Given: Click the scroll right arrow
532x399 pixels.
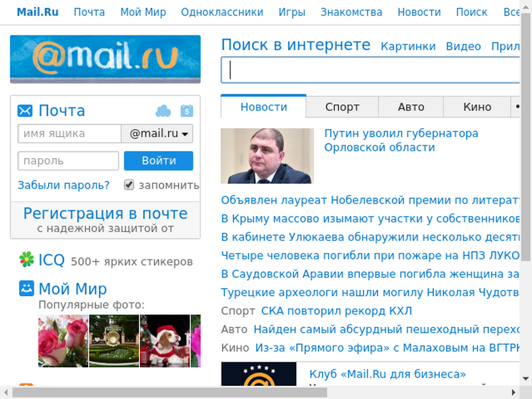Looking at the screenshot, I should coord(513,393).
